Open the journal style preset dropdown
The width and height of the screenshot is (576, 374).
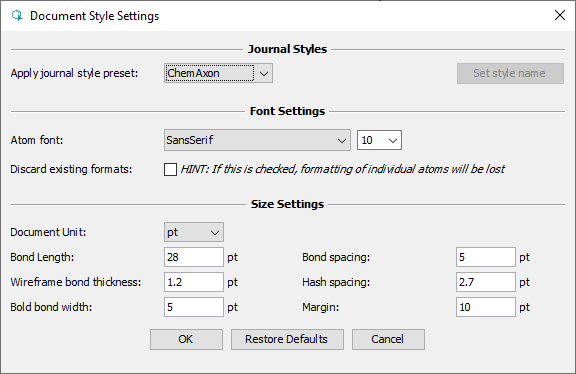click(218, 73)
